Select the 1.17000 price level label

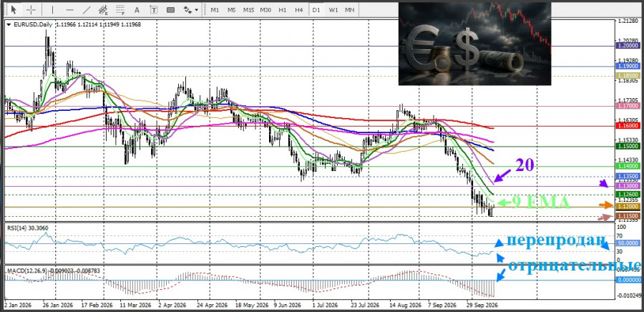point(628,106)
